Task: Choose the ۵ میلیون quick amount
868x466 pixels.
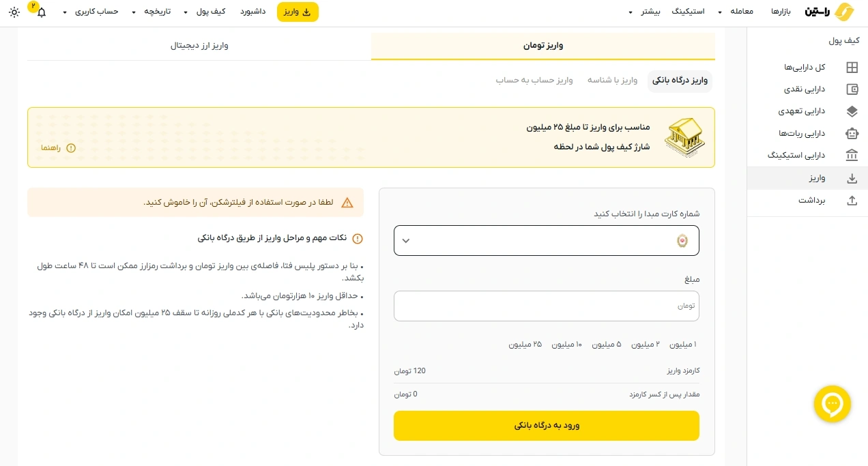Action: (x=606, y=345)
